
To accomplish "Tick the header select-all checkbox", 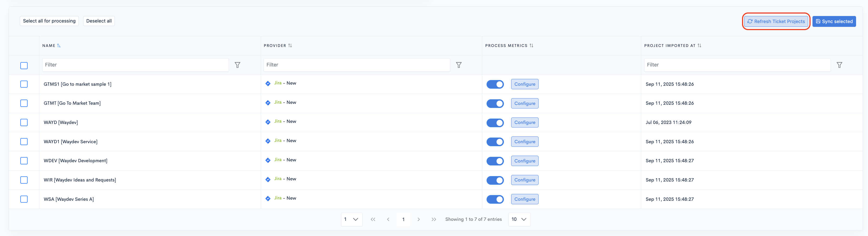I will click(x=24, y=65).
